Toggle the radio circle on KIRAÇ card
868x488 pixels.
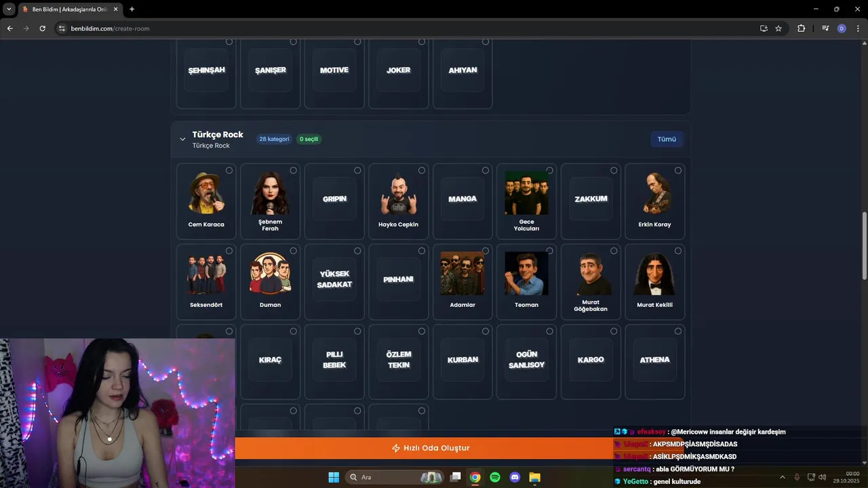(x=293, y=331)
